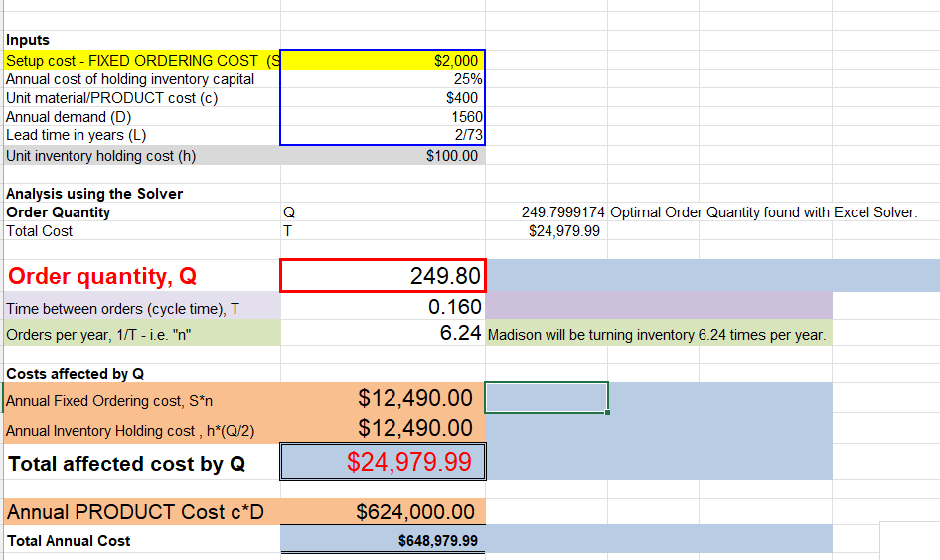Click the green-outlined active cell

547,398
